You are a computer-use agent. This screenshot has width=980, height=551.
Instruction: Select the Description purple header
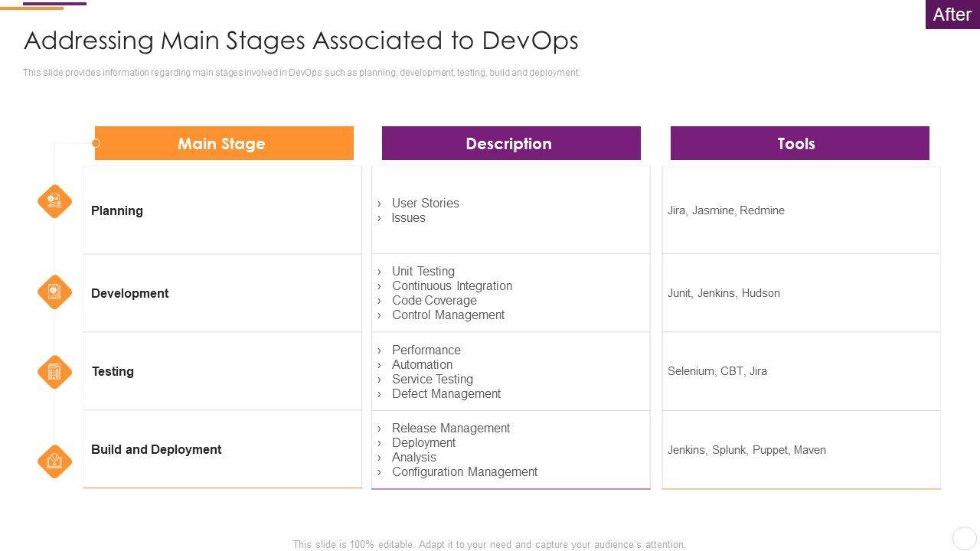point(511,143)
